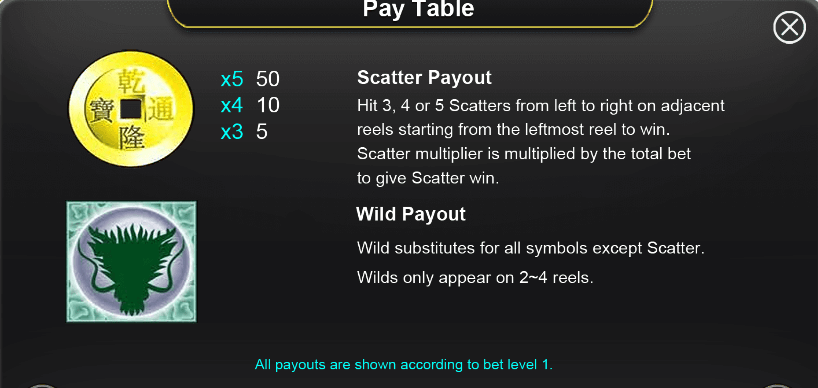Click the gold coin Scatter symbol
The image size is (818, 388).
tap(131, 108)
